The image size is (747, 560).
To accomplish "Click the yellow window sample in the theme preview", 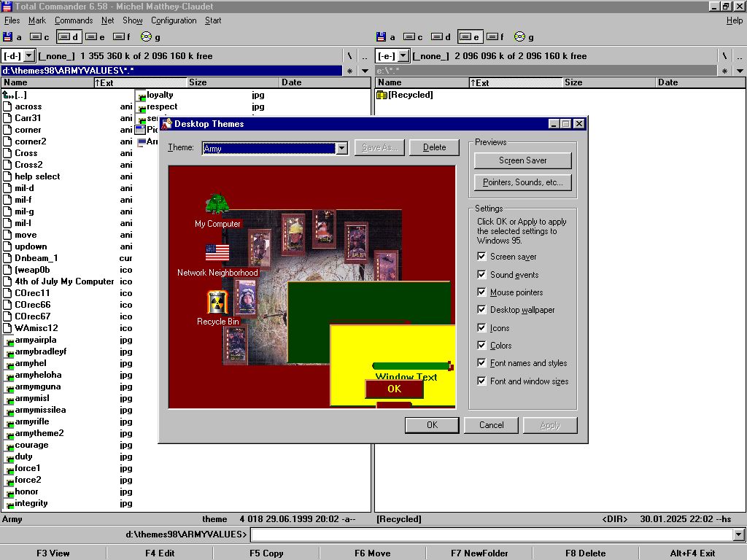I will click(x=394, y=346).
